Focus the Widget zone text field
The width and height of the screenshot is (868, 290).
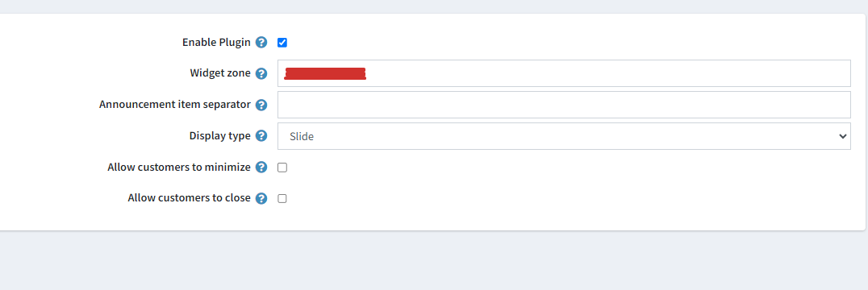click(564, 73)
